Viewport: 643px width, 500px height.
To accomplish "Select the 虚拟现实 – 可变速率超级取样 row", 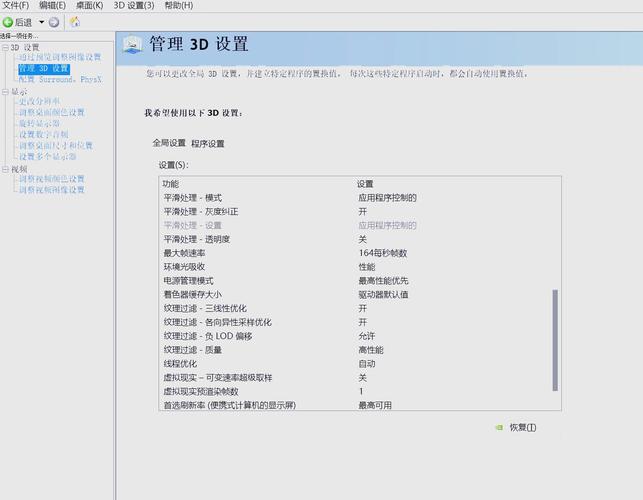I will coord(355,378).
